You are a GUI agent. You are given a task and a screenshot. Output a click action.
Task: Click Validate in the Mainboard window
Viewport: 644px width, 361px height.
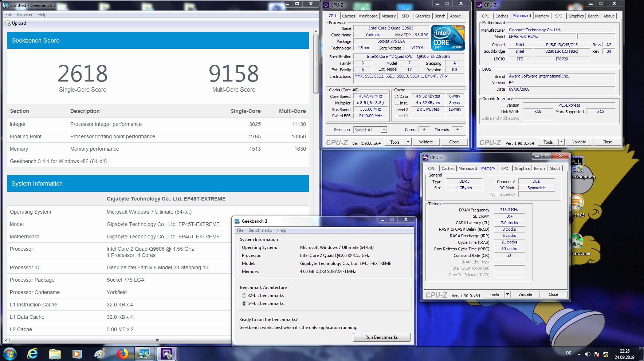pyautogui.click(x=579, y=142)
